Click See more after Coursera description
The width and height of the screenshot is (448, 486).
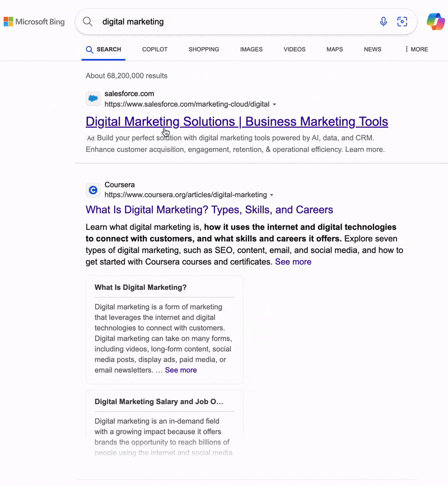click(x=293, y=262)
